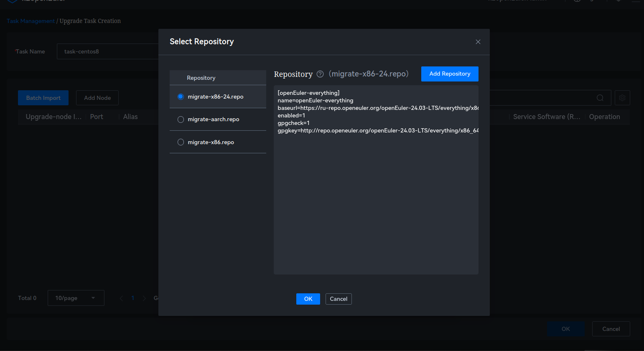Pick the migrate-x86.repo radio option

tap(181, 142)
